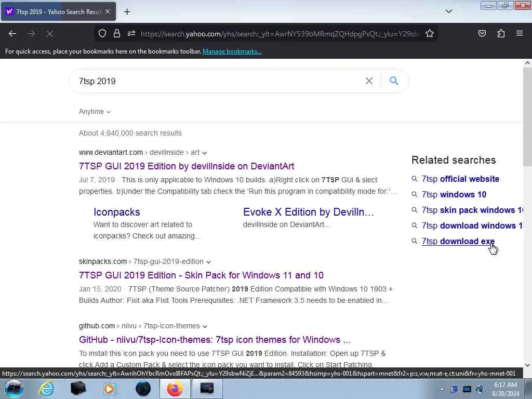The width and height of the screenshot is (532, 399).
Task: Click the 'About 4,940,000 search results' text
Action: tap(130, 133)
